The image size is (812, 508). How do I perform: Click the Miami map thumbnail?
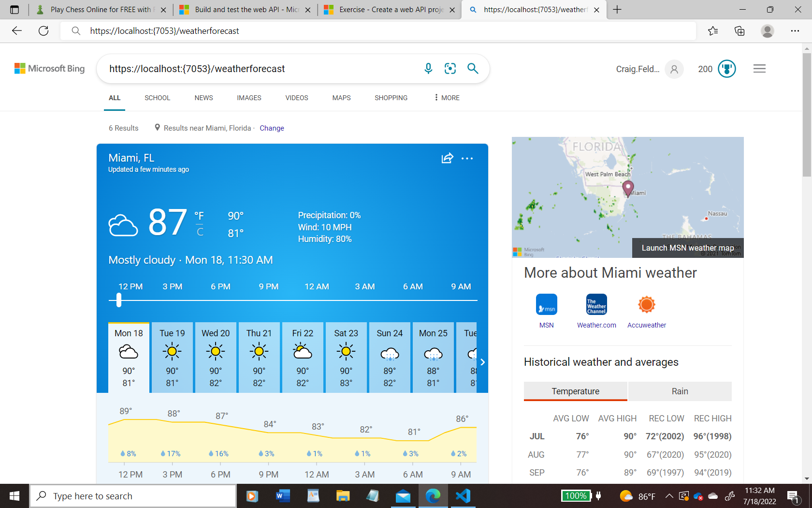[627, 197]
